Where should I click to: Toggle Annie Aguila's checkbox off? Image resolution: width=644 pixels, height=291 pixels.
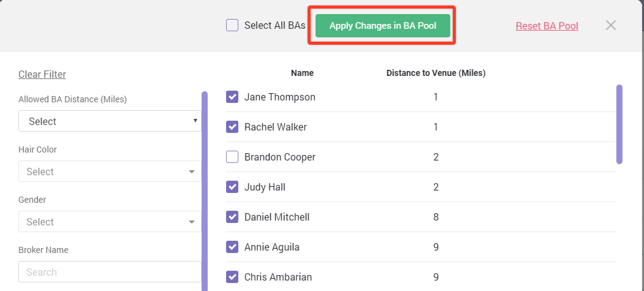(x=232, y=247)
